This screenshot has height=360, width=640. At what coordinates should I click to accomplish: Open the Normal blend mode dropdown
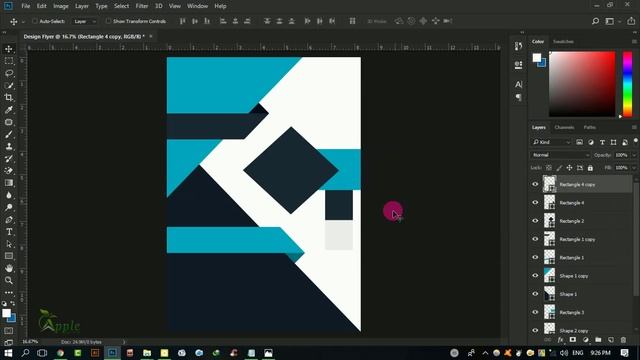pos(560,155)
